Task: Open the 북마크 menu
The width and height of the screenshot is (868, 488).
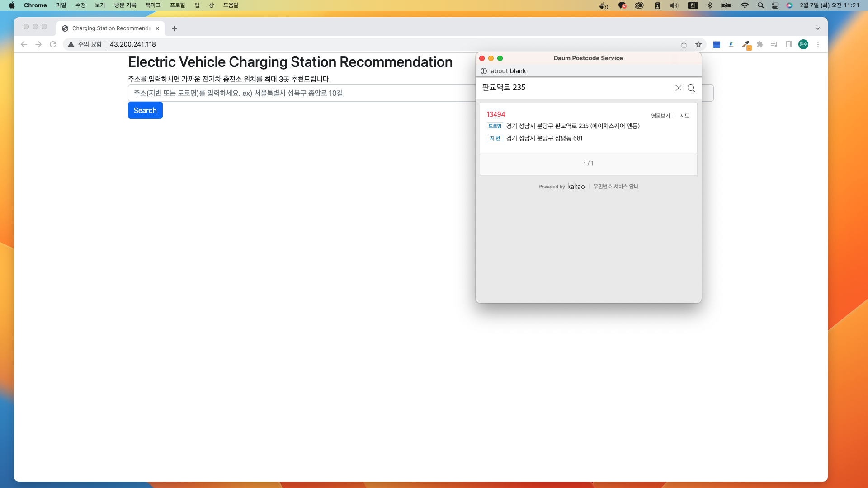Action: pyautogui.click(x=153, y=5)
